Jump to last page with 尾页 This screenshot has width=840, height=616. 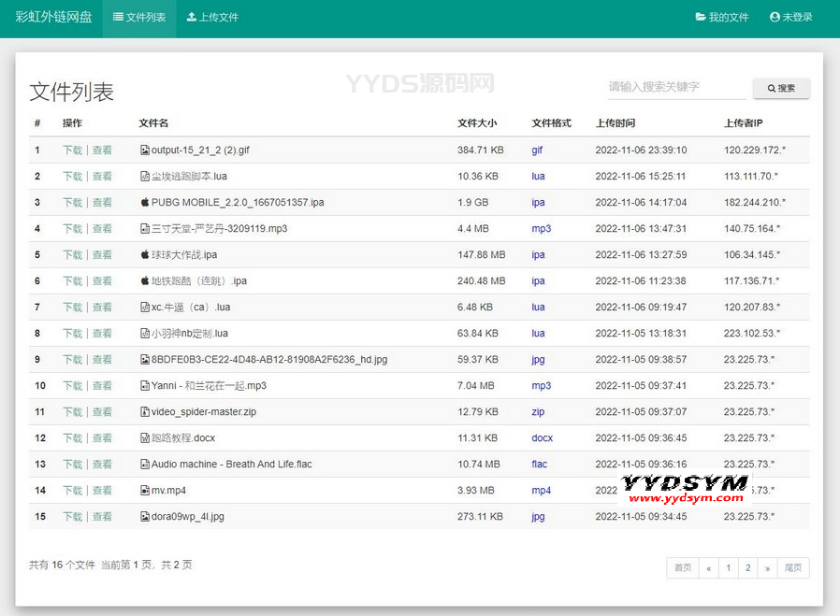(x=793, y=568)
